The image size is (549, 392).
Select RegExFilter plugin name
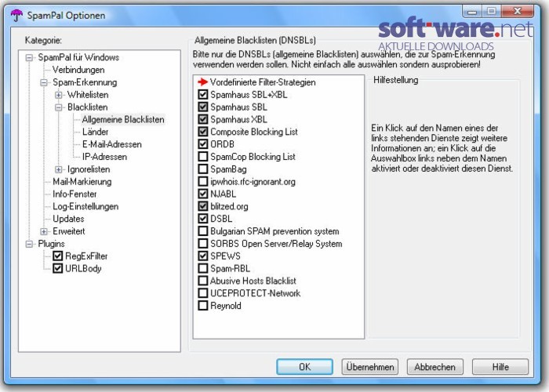tap(86, 256)
